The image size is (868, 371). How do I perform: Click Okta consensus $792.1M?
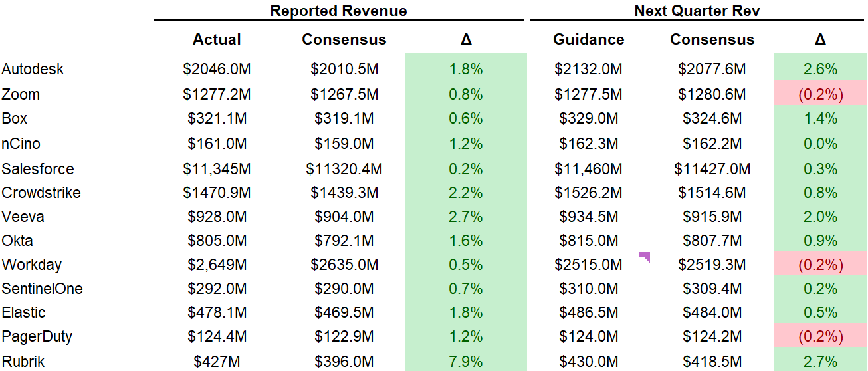click(344, 241)
